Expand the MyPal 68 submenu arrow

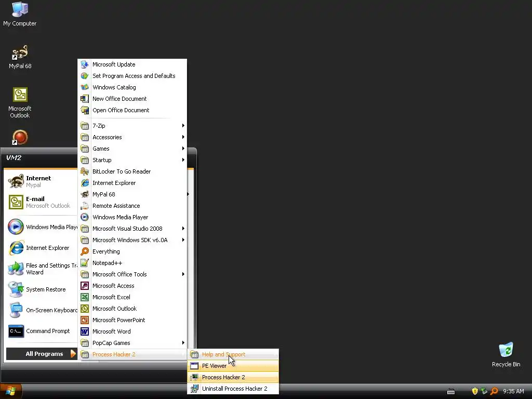pyautogui.click(x=188, y=194)
